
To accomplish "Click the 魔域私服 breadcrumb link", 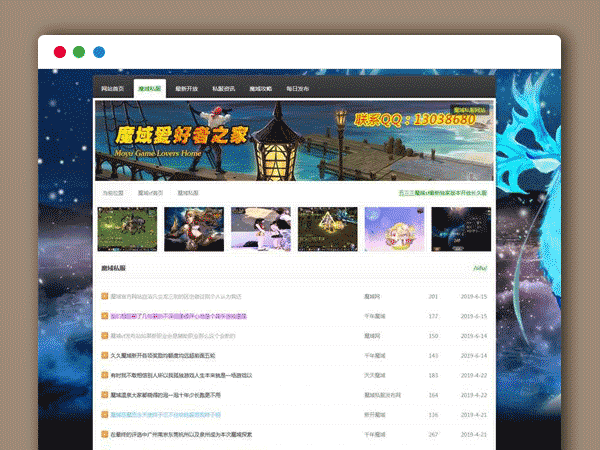I will coord(188,192).
